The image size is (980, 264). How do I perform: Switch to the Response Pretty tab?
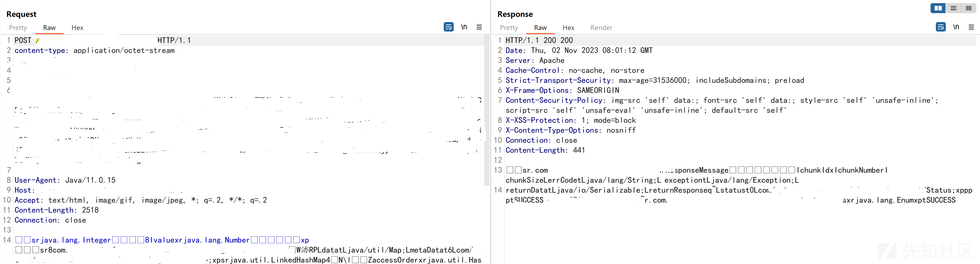click(x=509, y=28)
